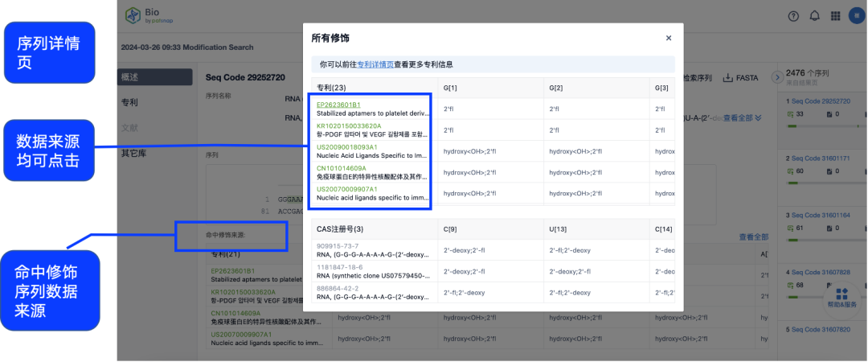
Task: Open patent CN101014609A in the dialog
Action: 342,168
